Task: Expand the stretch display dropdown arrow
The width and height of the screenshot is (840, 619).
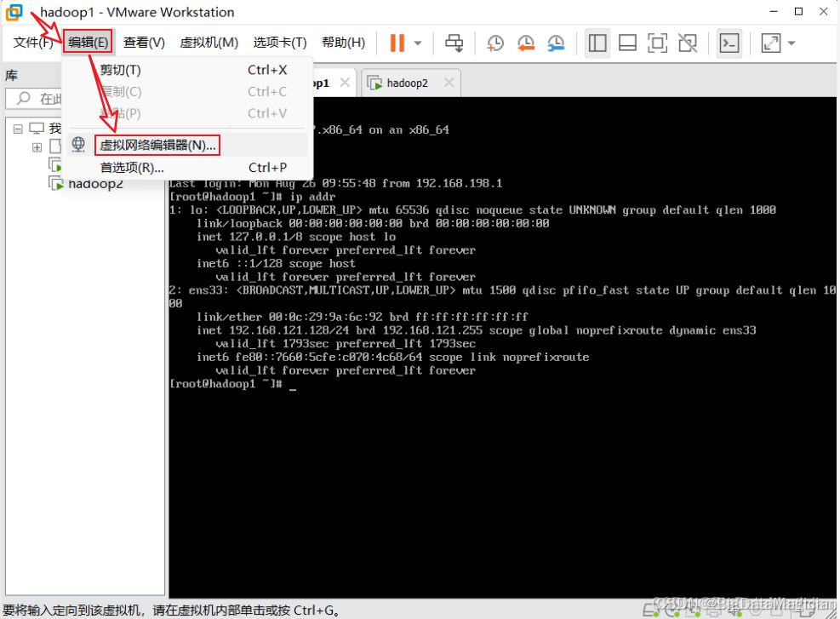Action: pos(791,43)
